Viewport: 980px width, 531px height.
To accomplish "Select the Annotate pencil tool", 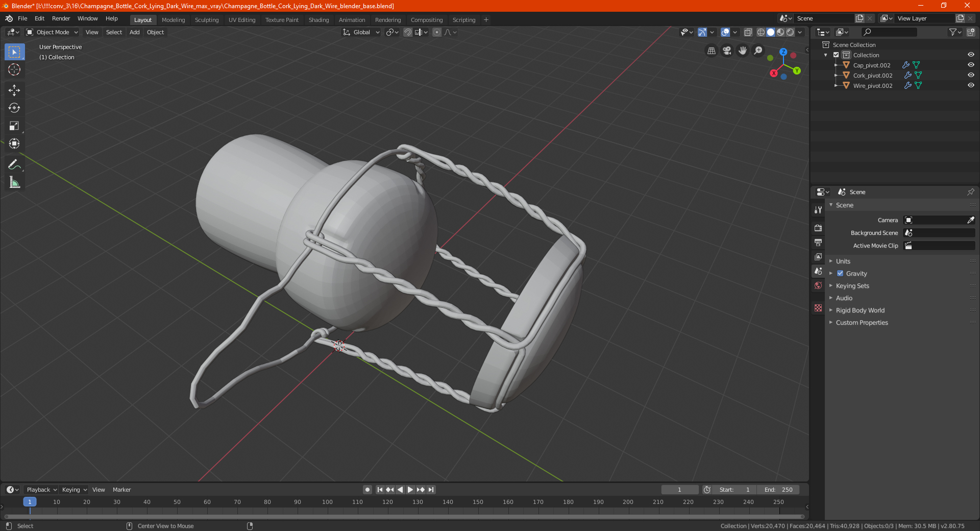I will coord(14,164).
